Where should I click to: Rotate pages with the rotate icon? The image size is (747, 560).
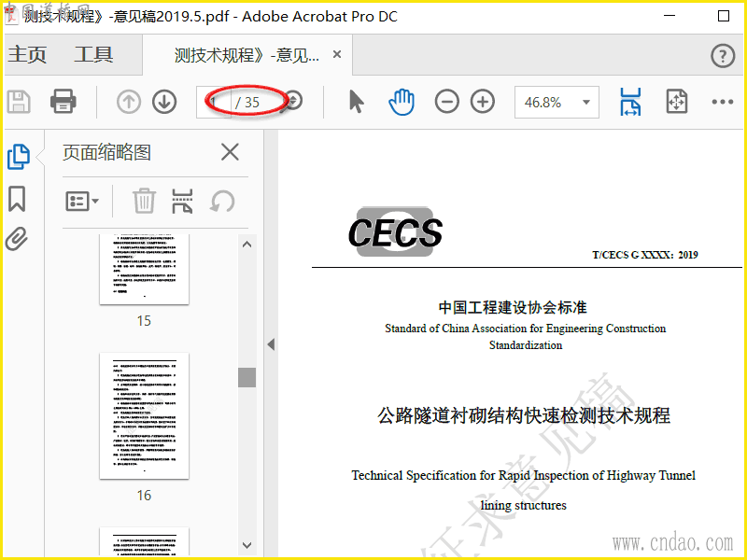(222, 201)
